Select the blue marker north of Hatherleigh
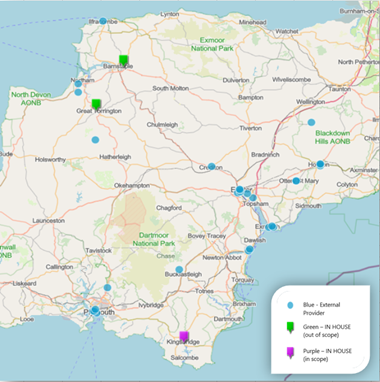The width and height of the screenshot is (380, 382). pos(95,140)
